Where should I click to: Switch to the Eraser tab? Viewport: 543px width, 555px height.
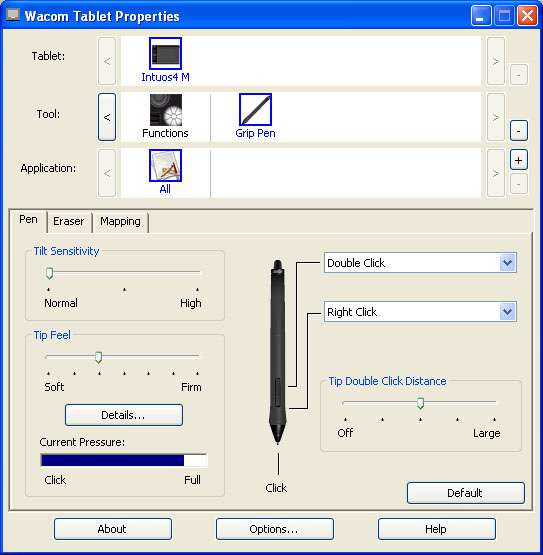(69, 222)
